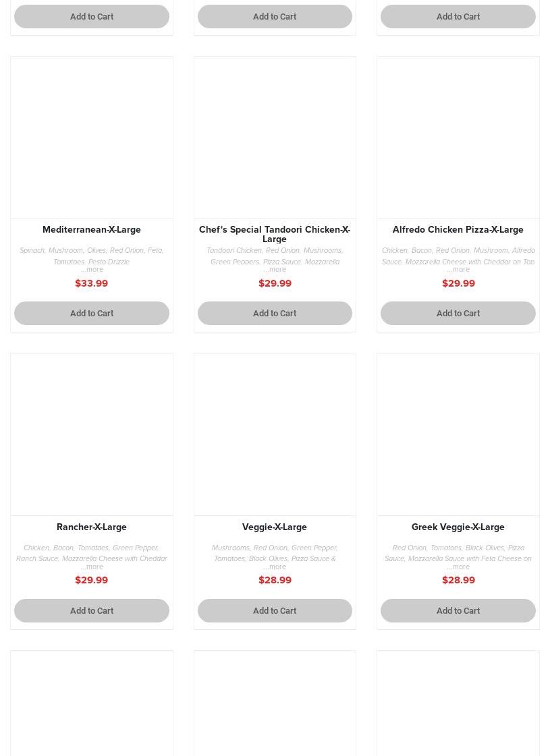Add Alfredo Chicken Pizza X-Large to cart

click(x=458, y=313)
